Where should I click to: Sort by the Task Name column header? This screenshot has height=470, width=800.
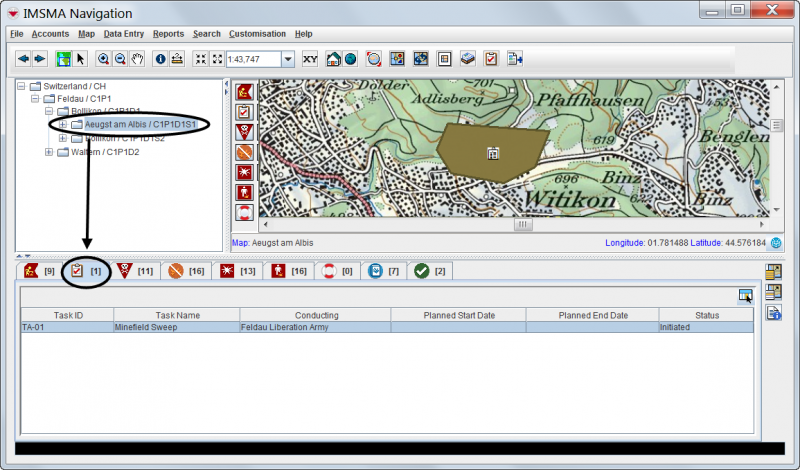(176, 315)
